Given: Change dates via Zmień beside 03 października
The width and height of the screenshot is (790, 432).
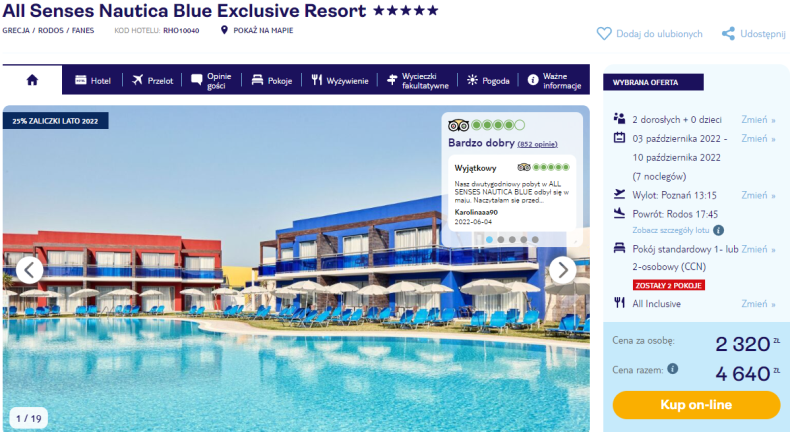Looking at the screenshot, I should point(758,138).
